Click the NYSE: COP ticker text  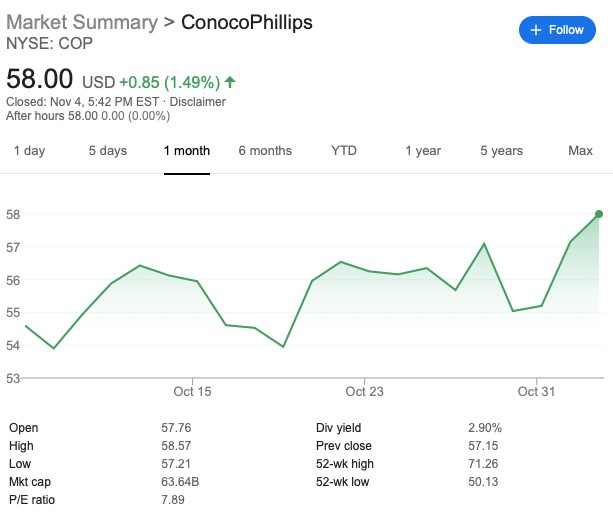(x=47, y=44)
